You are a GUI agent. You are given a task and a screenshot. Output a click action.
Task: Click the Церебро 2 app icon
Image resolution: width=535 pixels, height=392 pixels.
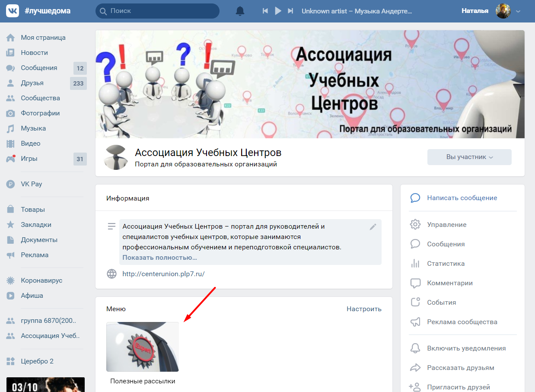[x=11, y=361]
